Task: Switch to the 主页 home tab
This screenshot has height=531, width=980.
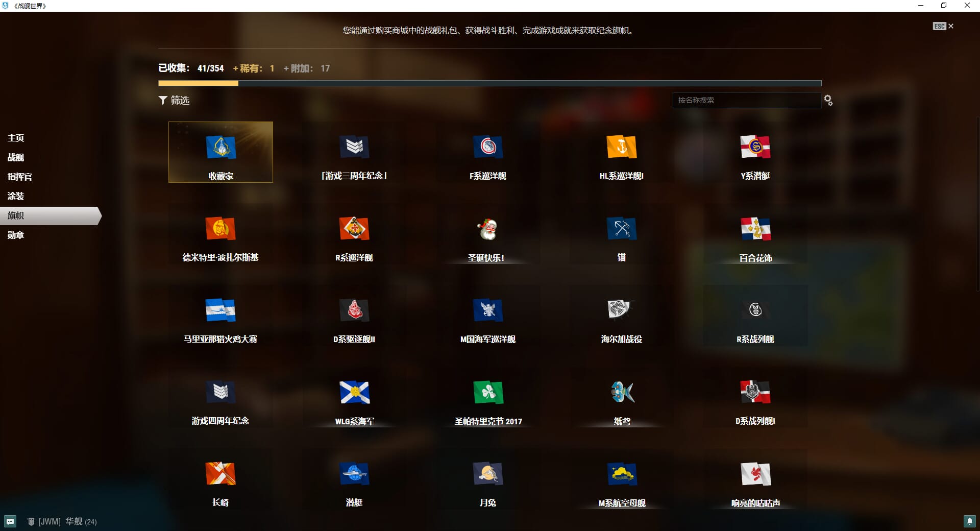Action: pyautogui.click(x=16, y=138)
